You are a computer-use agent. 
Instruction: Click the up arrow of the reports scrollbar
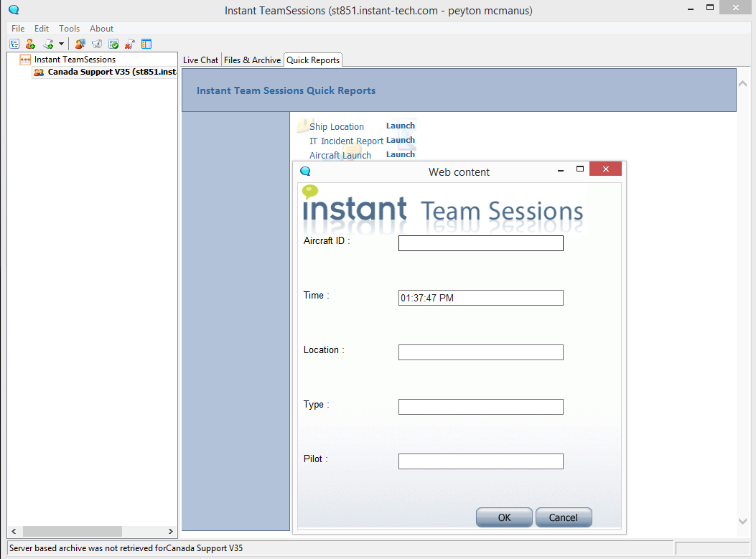(x=742, y=84)
